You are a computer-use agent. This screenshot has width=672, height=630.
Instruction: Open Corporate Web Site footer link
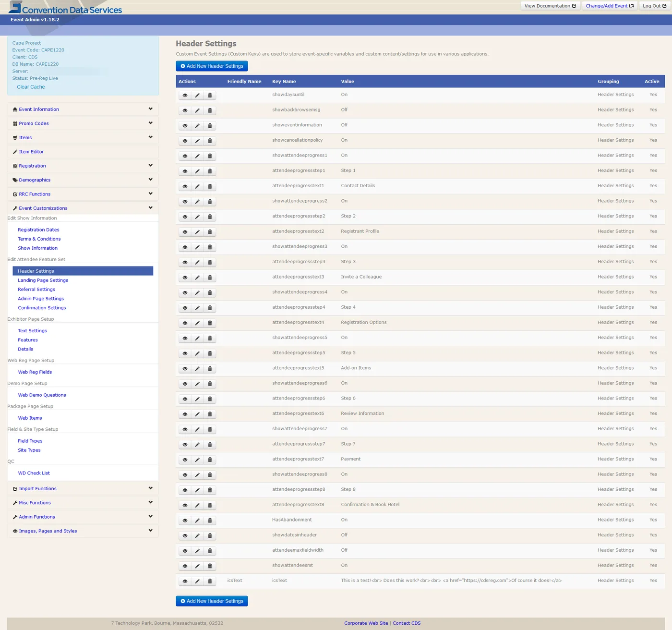[366, 623]
